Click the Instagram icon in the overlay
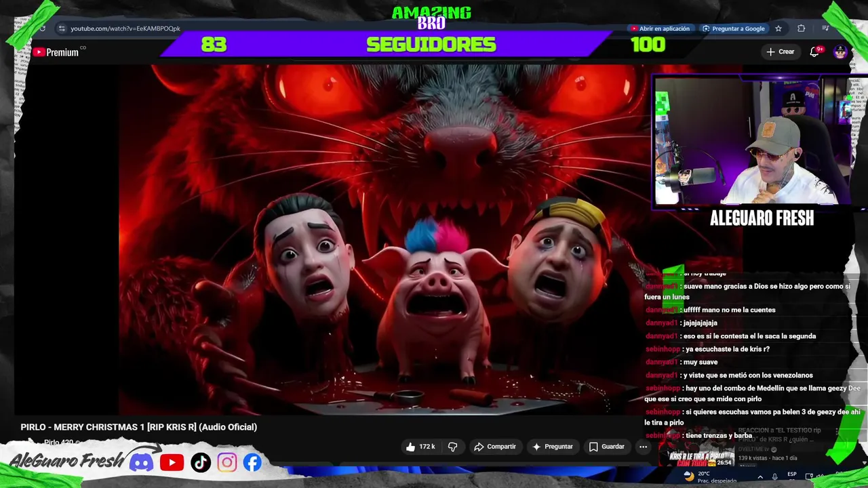868x488 pixels. pyautogui.click(x=226, y=463)
